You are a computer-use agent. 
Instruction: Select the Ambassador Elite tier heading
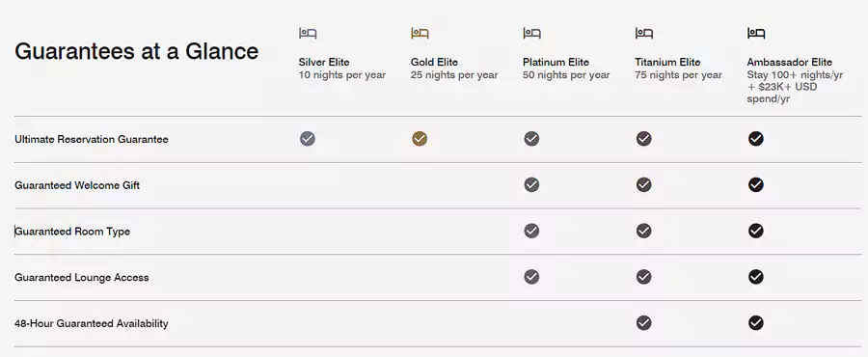click(x=789, y=62)
